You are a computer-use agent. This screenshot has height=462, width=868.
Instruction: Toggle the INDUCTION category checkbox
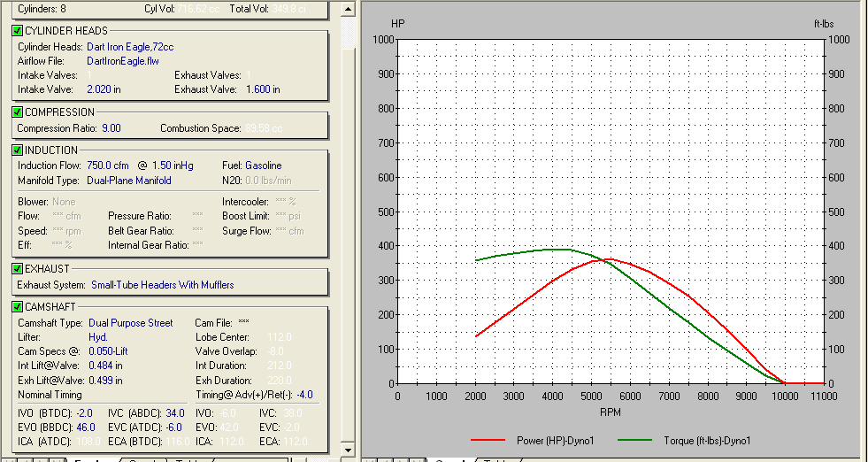[18, 150]
